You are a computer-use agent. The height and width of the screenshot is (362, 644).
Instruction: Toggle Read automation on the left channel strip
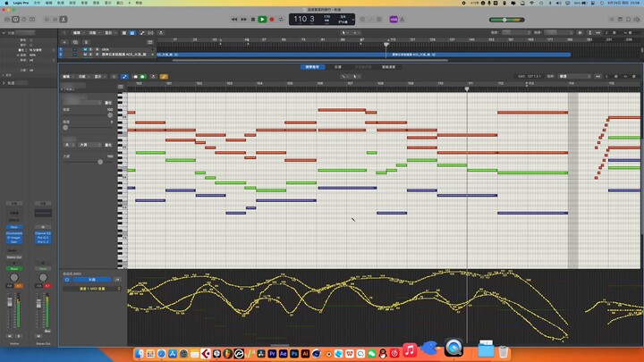(14, 268)
